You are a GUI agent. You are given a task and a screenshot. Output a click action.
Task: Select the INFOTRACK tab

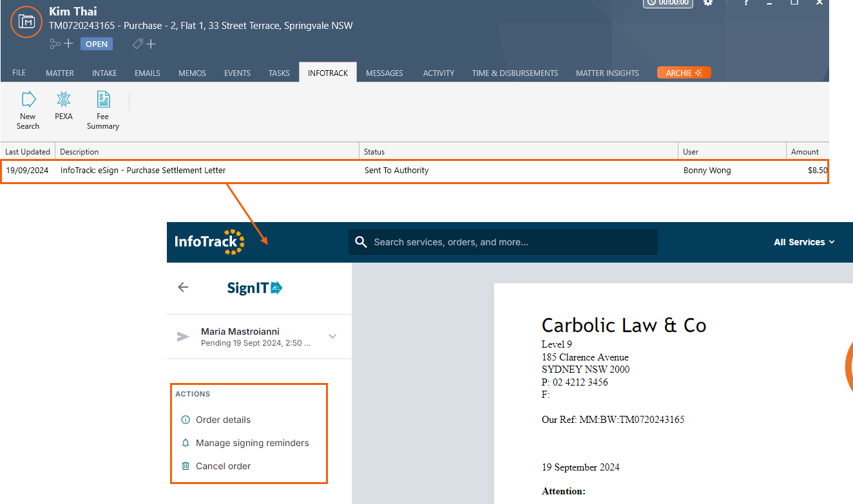[328, 73]
